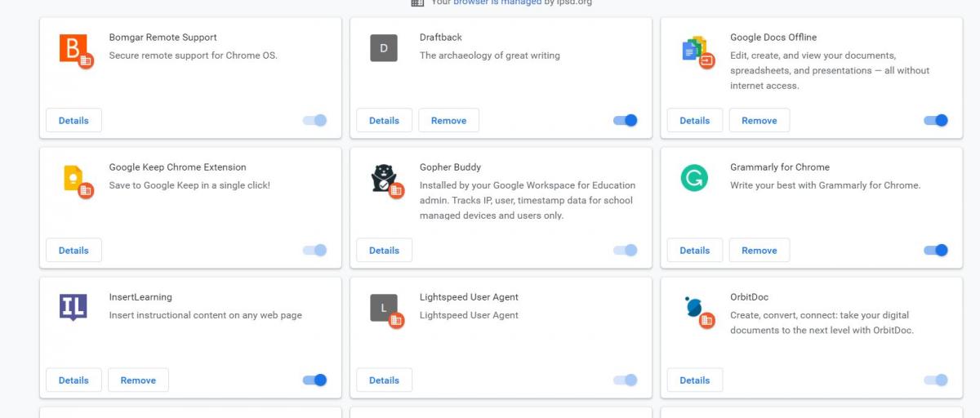Click the 'Bomgar Remote Support' title text
Viewport: 980px width, 418px height.
pos(163,37)
